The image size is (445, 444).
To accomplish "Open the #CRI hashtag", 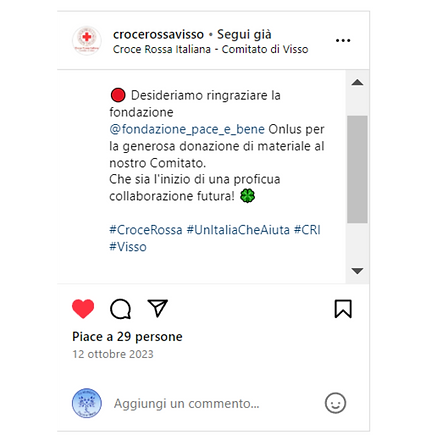I will tap(307, 230).
